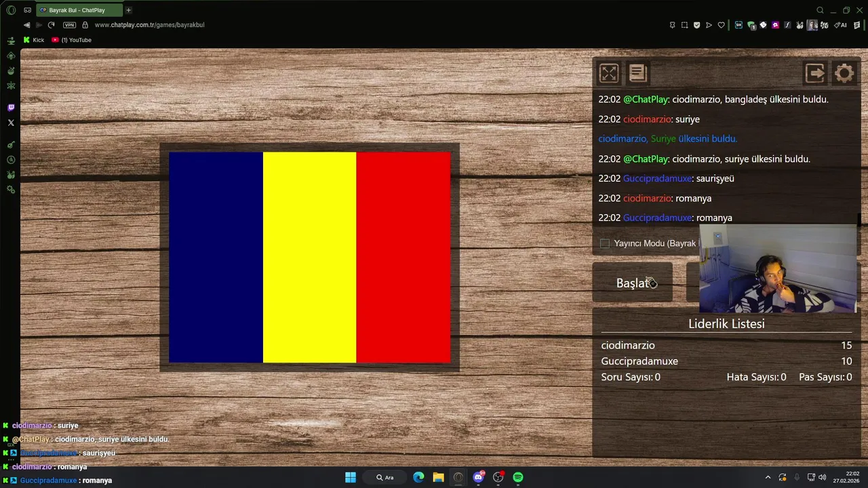Open game settings gear icon

(844, 73)
